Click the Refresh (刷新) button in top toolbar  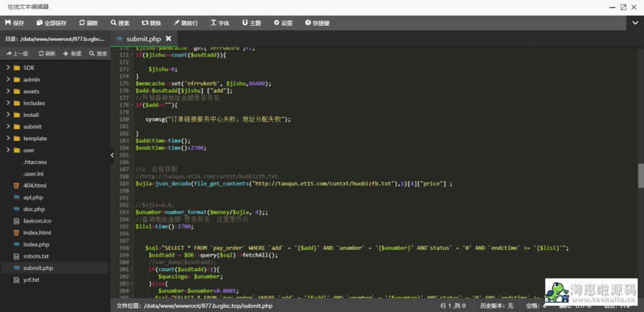pos(88,23)
